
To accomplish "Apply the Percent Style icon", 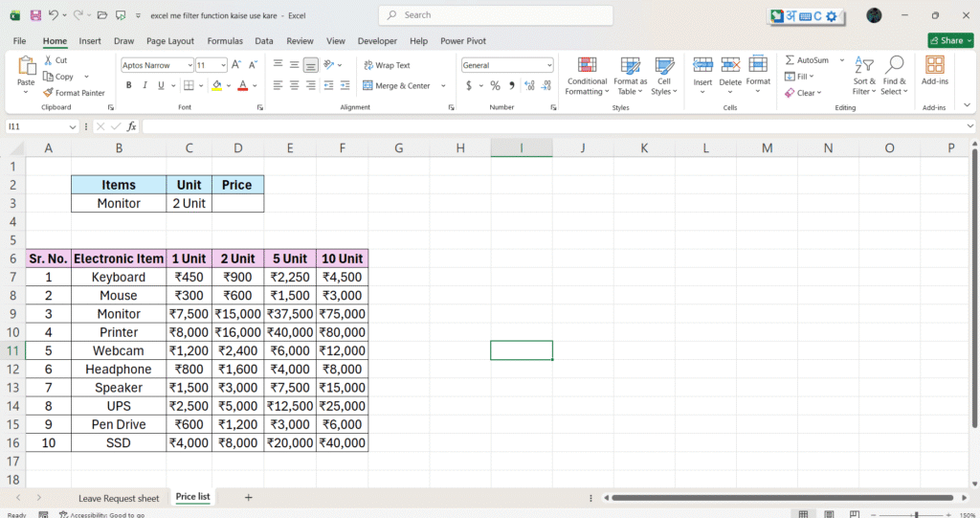I will point(495,85).
